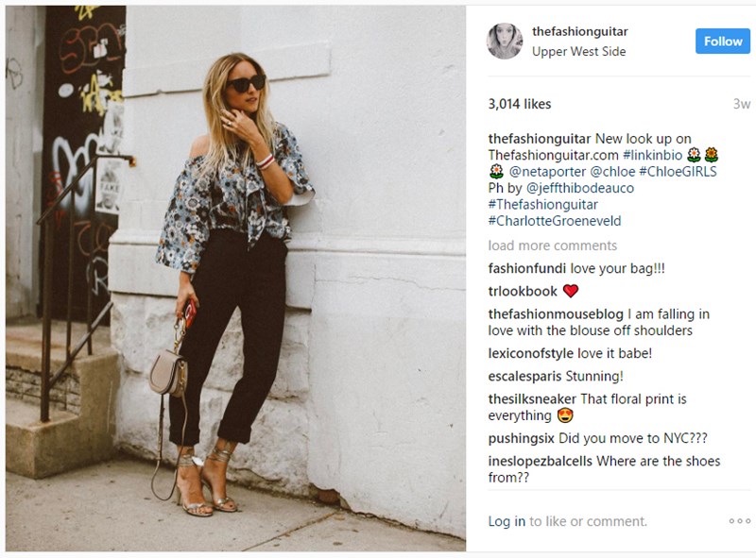Image resolution: width=756 pixels, height=558 pixels.
Task: Open the #linkinbio hashtag
Action: [x=652, y=155]
